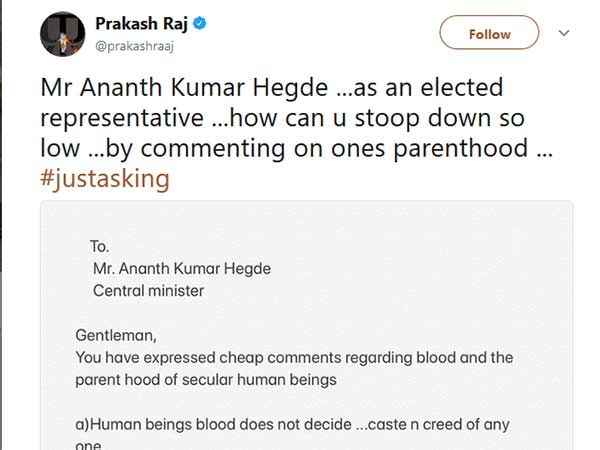
Task: Click Prakash Raj's profile avatar
Action: (62, 36)
